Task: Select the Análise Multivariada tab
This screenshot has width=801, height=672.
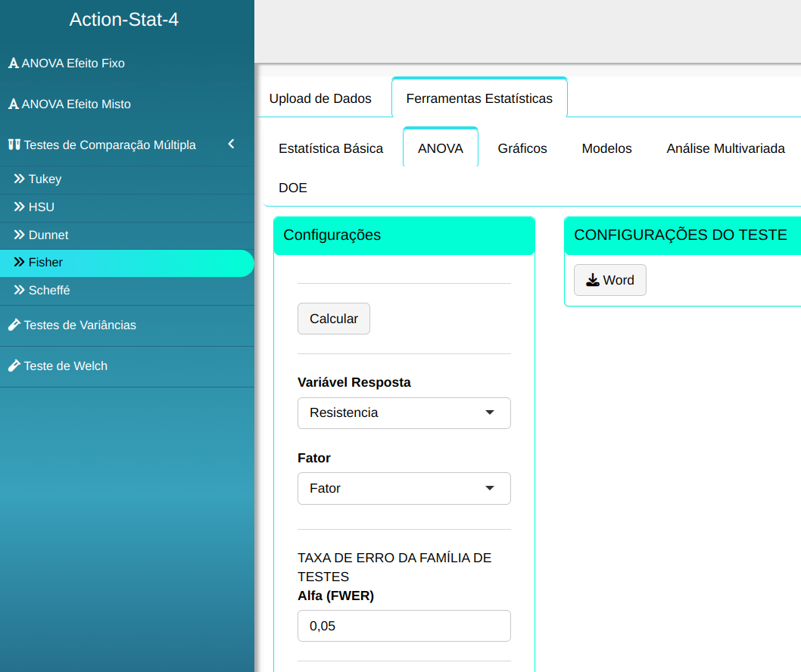Action: coord(725,148)
